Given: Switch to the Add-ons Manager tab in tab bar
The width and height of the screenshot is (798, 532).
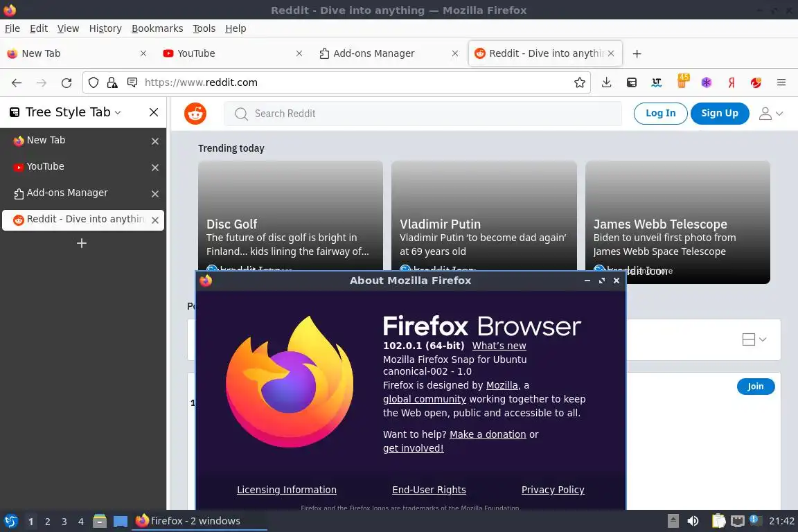Looking at the screenshot, I should click(x=388, y=53).
